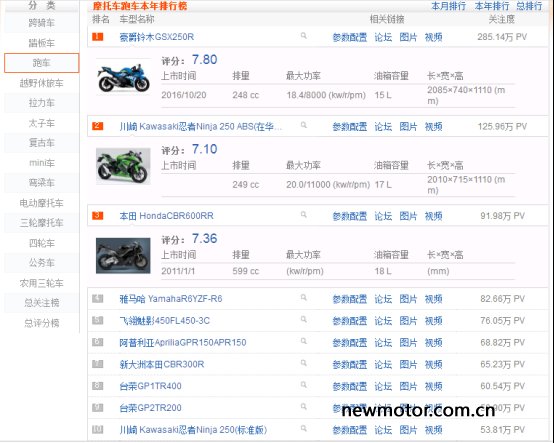Open 视频 for 豪爵铃木GSX250R
The image size is (554, 443).
click(x=434, y=37)
